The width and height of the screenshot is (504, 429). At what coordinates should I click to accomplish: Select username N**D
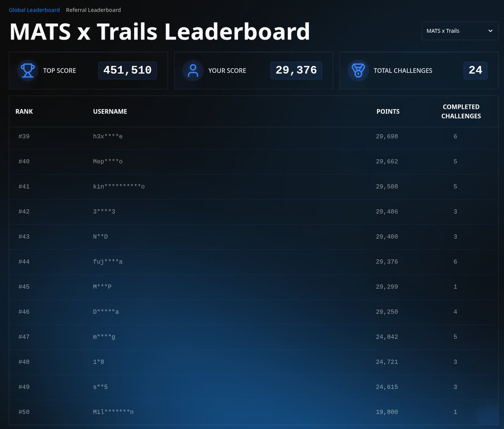pyautogui.click(x=100, y=237)
